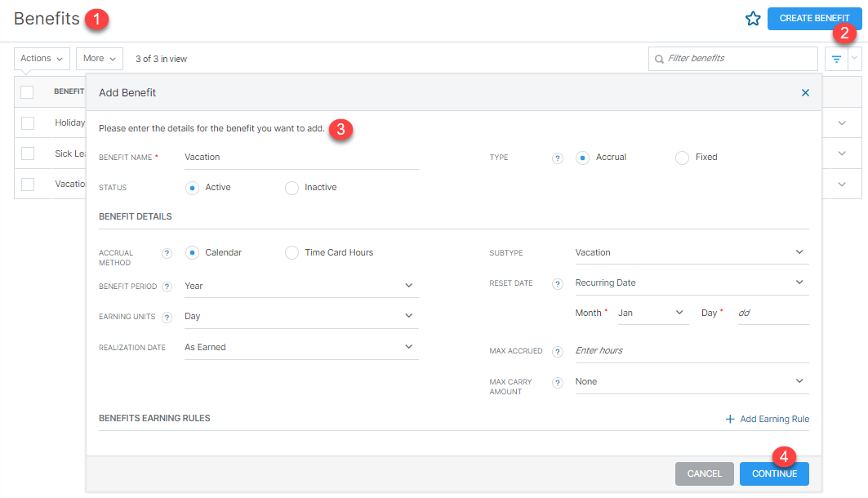Screen dimensions: 868x498
Task: Open the More menu
Action: click(100, 59)
